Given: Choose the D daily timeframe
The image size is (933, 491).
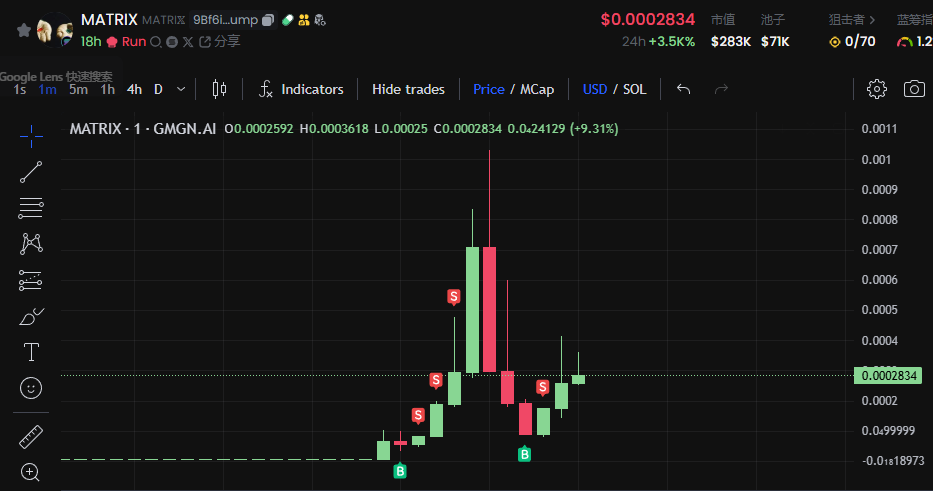Looking at the screenshot, I should click(158, 89).
